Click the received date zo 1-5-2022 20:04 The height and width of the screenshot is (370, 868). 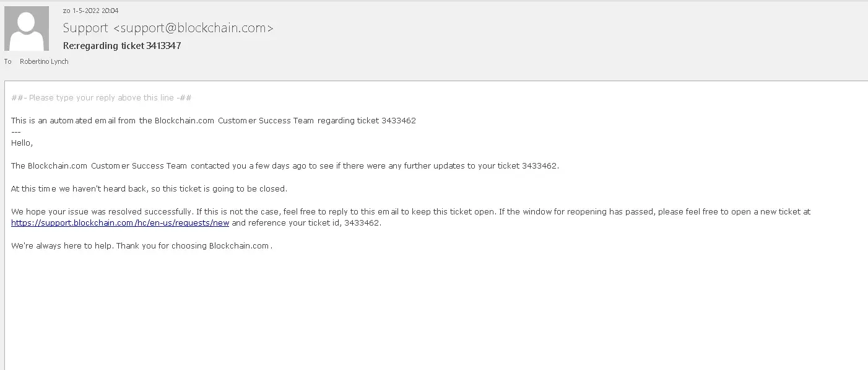tap(90, 11)
